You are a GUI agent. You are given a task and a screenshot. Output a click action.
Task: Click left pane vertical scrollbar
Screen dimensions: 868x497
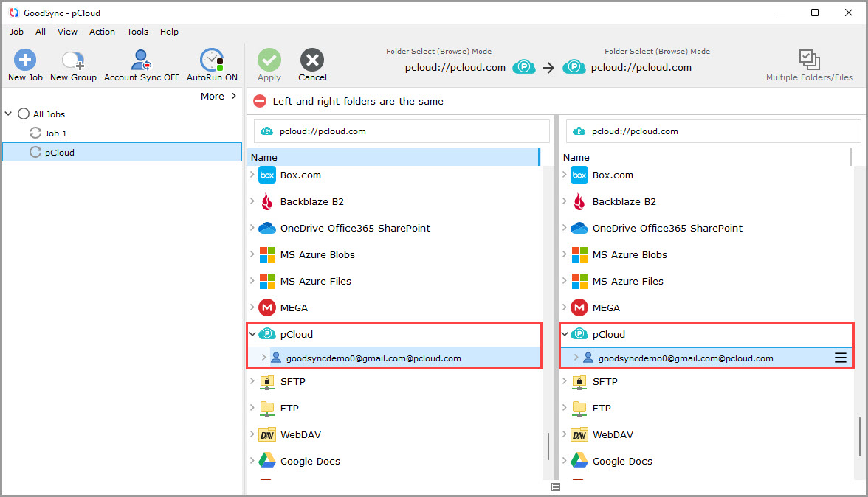pyautogui.click(x=548, y=447)
